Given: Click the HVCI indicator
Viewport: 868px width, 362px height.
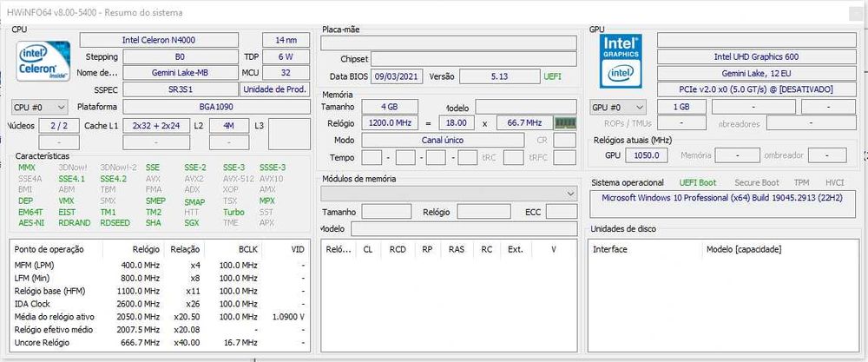Looking at the screenshot, I should coord(835,182).
